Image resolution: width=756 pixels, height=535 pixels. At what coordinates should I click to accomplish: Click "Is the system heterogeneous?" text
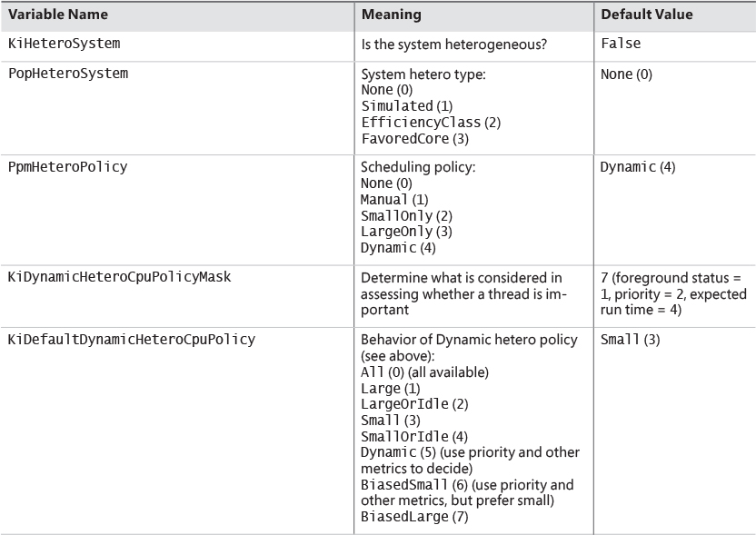pyautogui.click(x=453, y=45)
